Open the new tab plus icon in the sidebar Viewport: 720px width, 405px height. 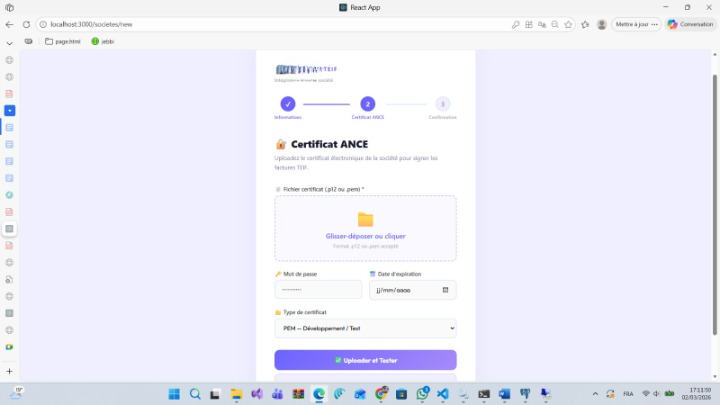click(9, 371)
